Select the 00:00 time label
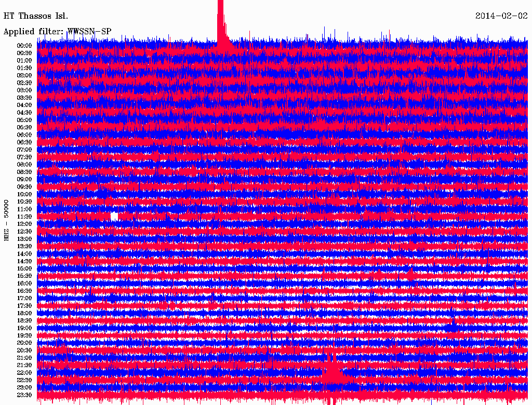Screen dimensions: 532x405 coord(24,46)
